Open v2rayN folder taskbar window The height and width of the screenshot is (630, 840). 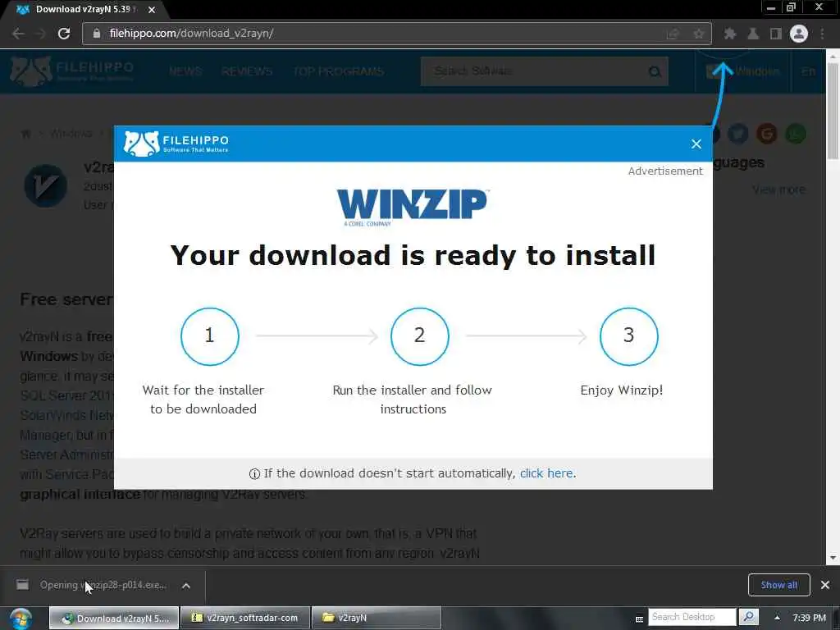pyautogui.click(x=376, y=618)
